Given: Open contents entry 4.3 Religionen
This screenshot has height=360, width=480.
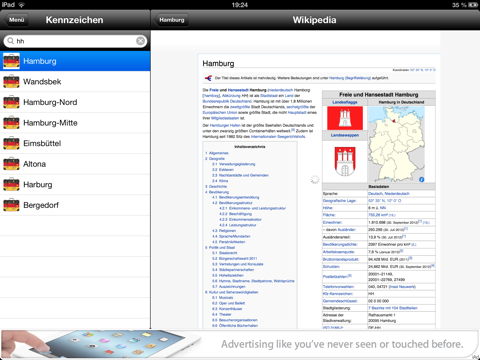Looking at the screenshot, I should [x=224, y=231].
